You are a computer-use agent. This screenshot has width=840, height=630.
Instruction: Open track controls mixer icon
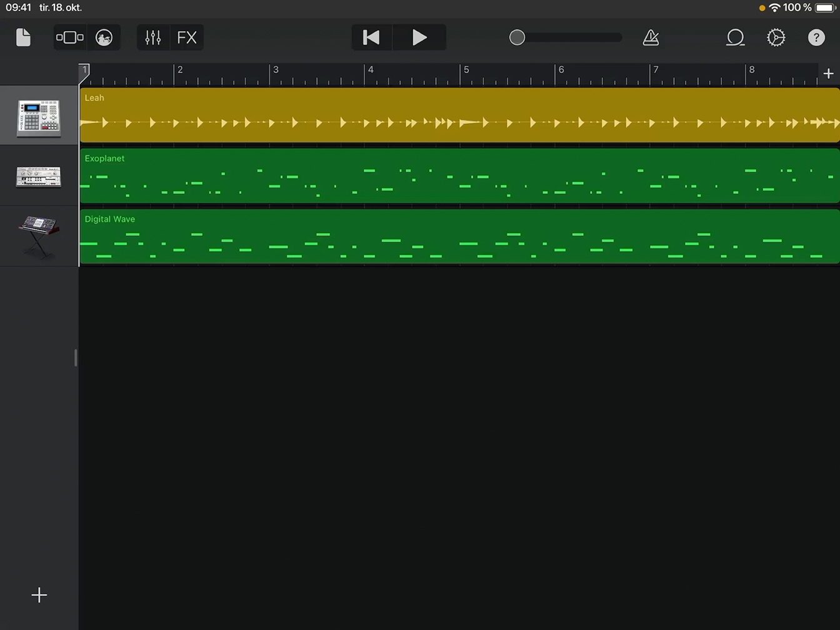(x=153, y=37)
